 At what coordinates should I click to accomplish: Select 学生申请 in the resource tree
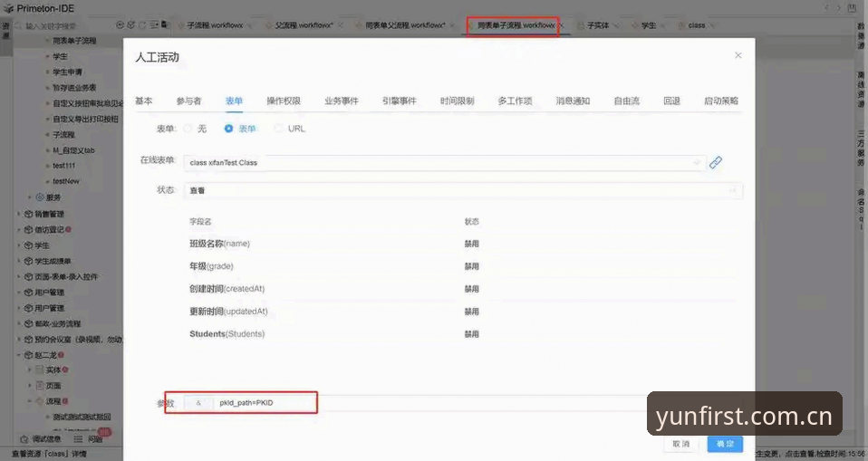point(67,72)
